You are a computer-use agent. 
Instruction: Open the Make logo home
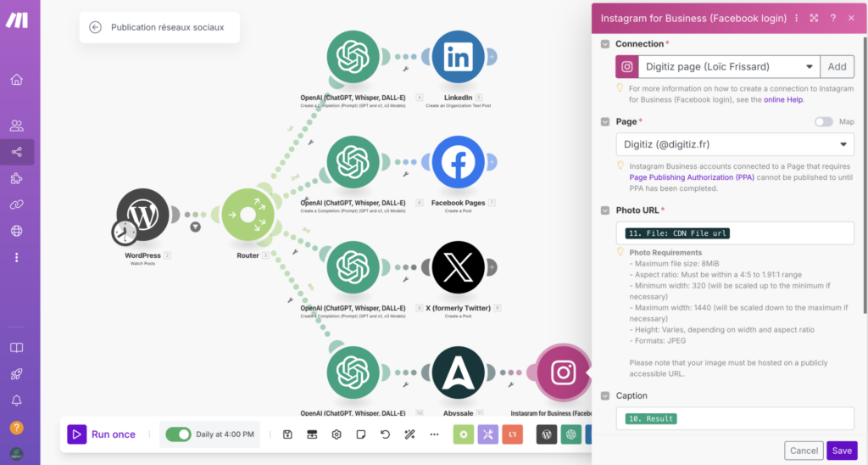point(17,20)
